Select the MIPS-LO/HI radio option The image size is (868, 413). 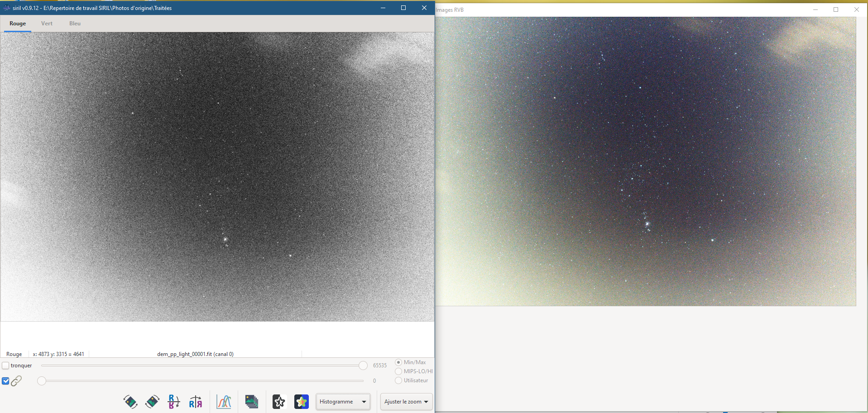(398, 371)
